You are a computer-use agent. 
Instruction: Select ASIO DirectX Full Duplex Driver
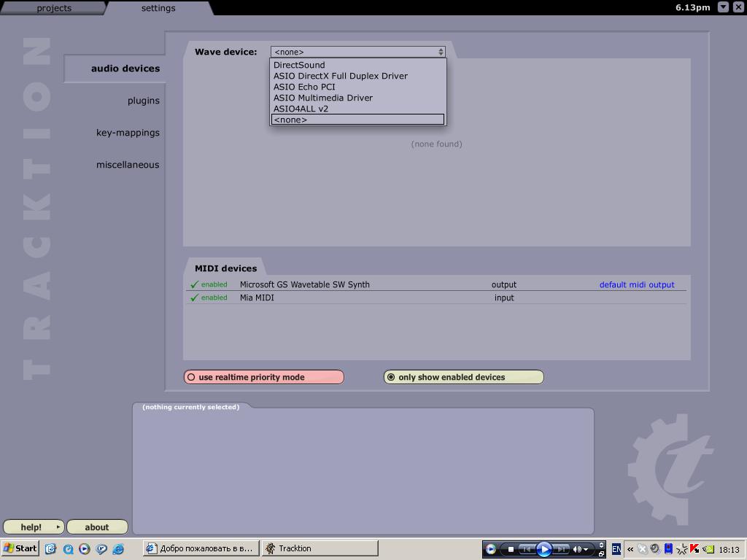click(x=357, y=76)
